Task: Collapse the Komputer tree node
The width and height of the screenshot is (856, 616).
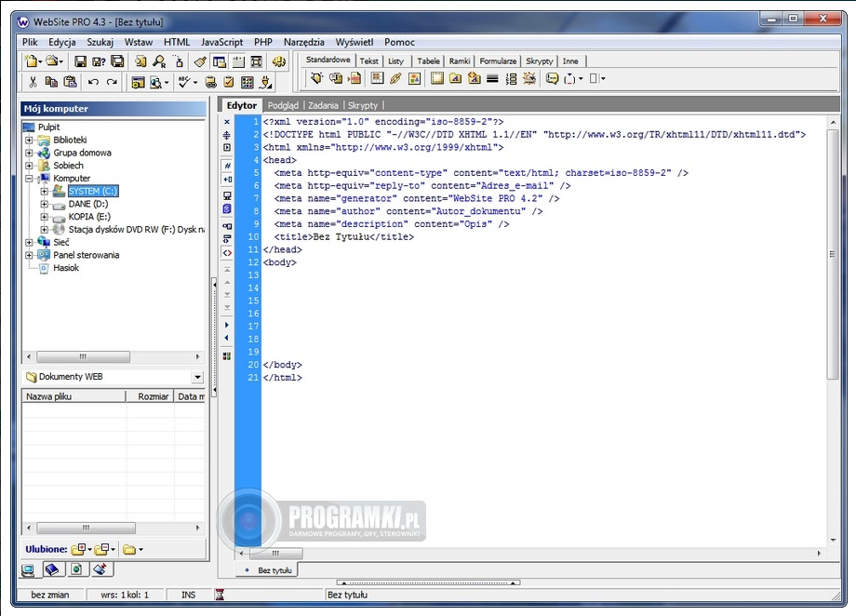Action: pos(29,178)
